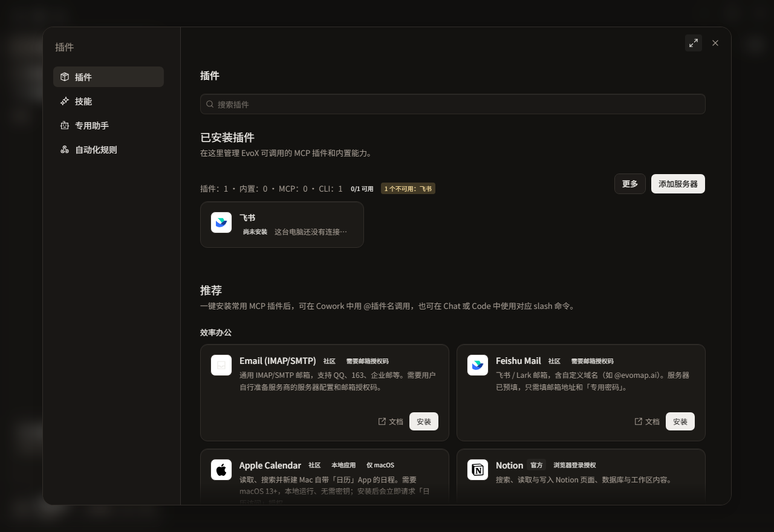This screenshot has width=774, height=532.
Task: Open the 插件 sidebar section
Action: (x=108, y=77)
